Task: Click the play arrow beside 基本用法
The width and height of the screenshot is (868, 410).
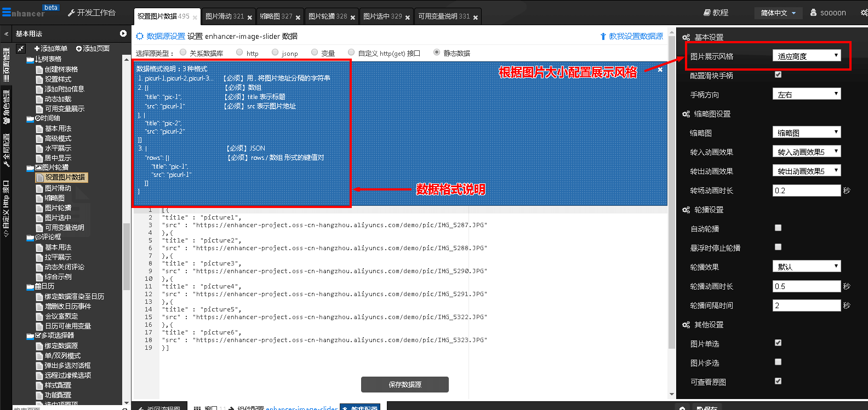Action: [123, 34]
